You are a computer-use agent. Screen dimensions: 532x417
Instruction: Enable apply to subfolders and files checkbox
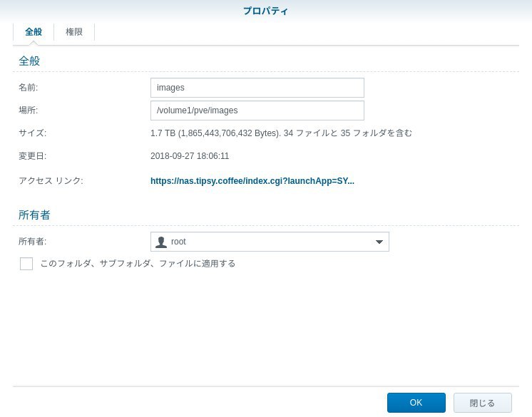pos(26,264)
